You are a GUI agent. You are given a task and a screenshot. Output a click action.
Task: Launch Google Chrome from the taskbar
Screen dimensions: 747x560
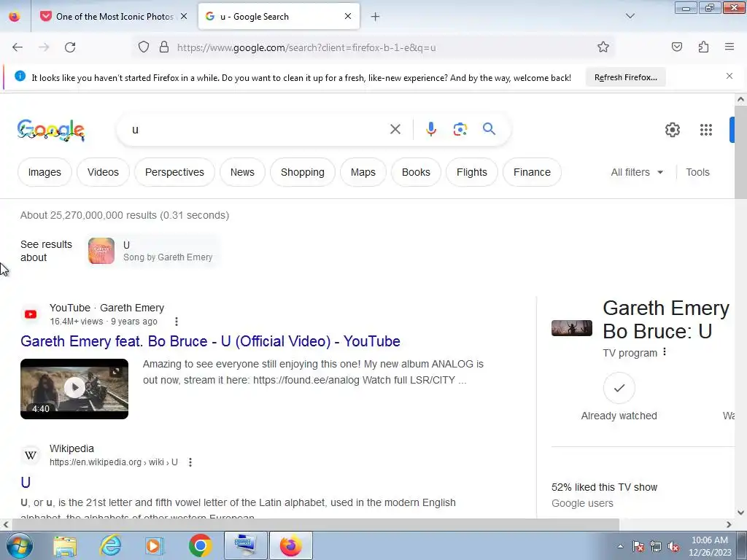click(200, 545)
